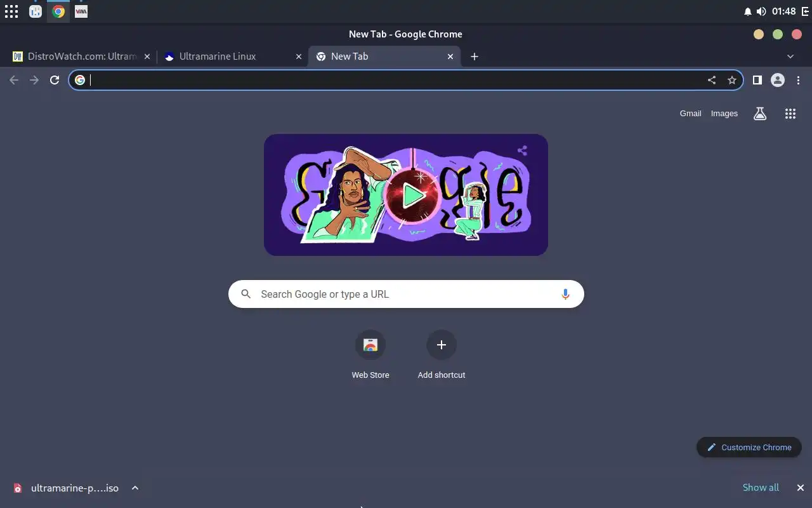
Task: Open the clock showing 01:48
Action: click(784, 11)
